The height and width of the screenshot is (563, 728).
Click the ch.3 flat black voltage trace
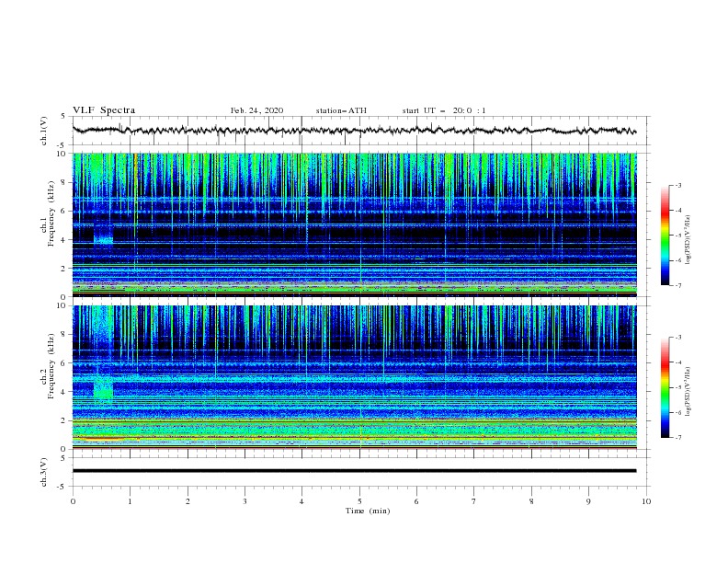point(354,471)
